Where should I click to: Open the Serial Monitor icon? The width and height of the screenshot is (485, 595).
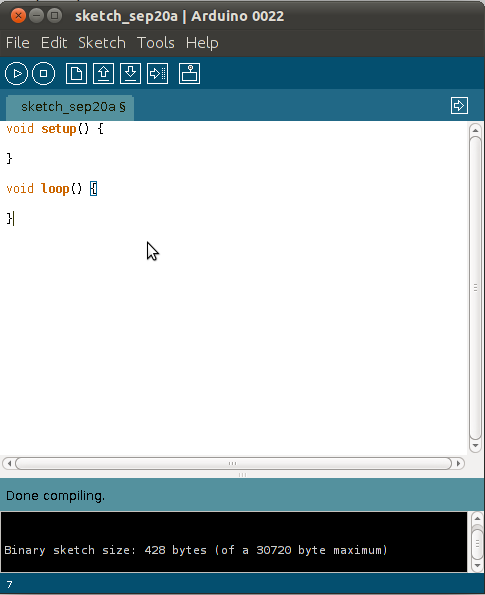(x=189, y=73)
